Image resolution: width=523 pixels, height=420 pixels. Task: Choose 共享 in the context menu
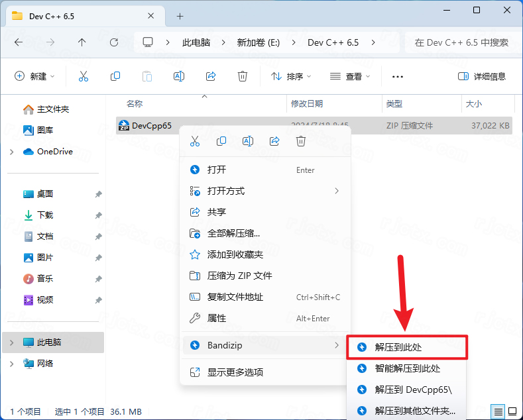(265, 212)
